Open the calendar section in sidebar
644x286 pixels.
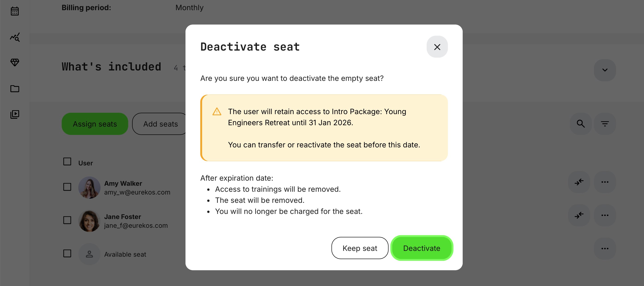(x=15, y=11)
